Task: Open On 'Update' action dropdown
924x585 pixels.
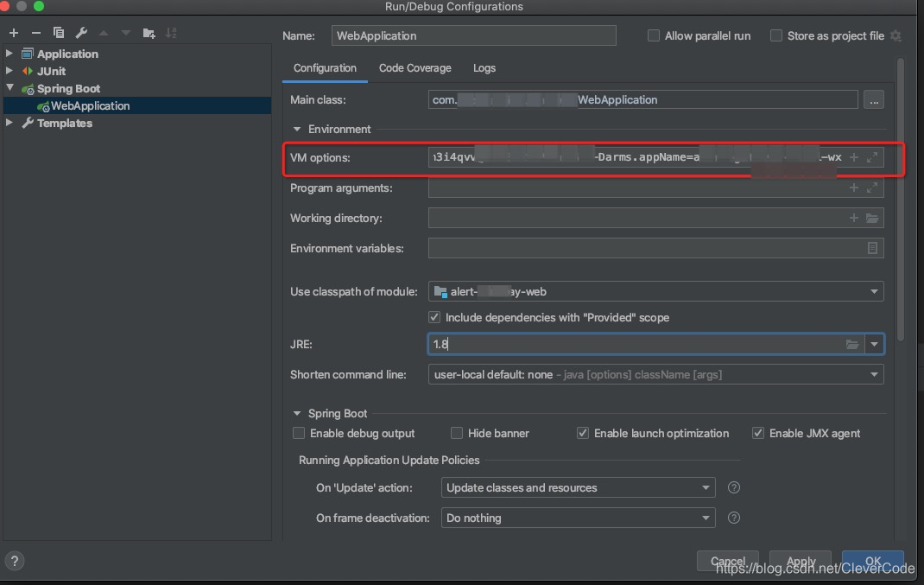Action: pos(706,487)
